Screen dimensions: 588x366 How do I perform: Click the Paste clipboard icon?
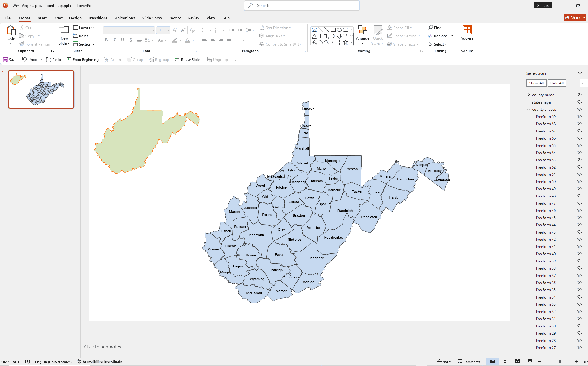(x=11, y=30)
